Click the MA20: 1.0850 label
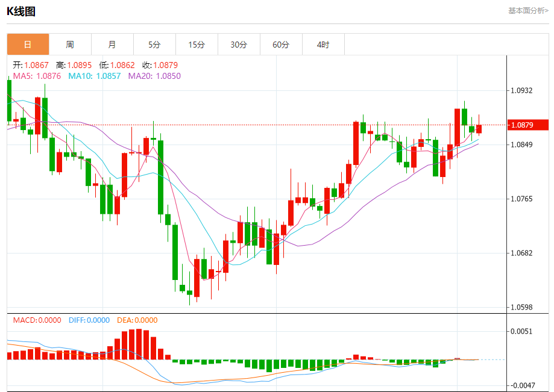The width and height of the screenshot is (554, 392). 154,76
